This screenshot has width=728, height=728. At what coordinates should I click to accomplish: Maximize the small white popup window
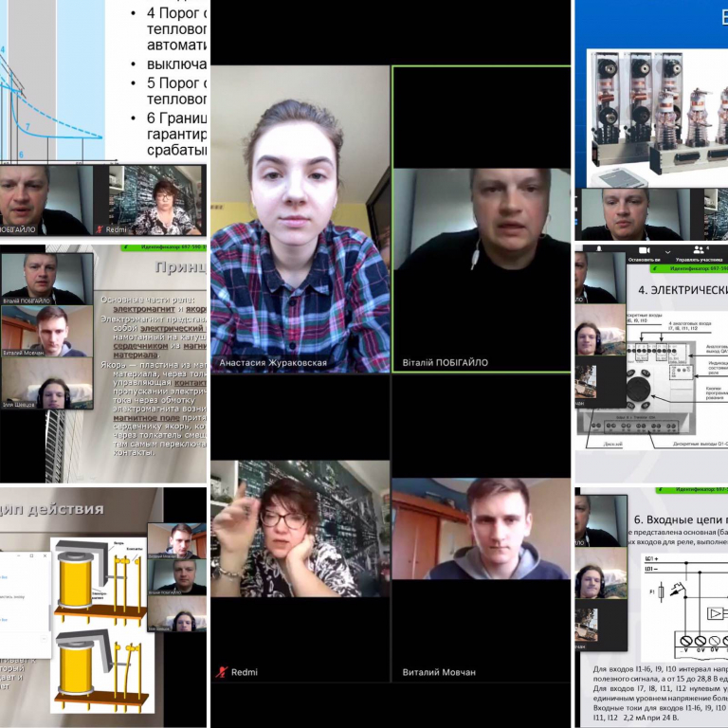pyautogui.click(x=31, y=555)
